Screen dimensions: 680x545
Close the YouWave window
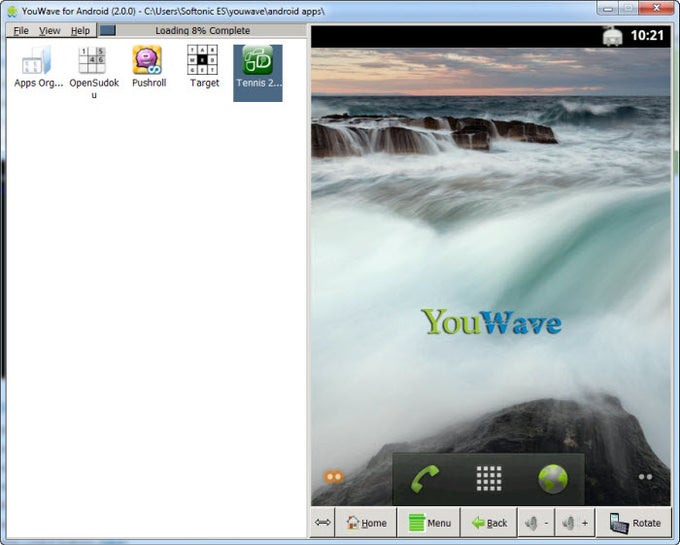pos(657,8)
